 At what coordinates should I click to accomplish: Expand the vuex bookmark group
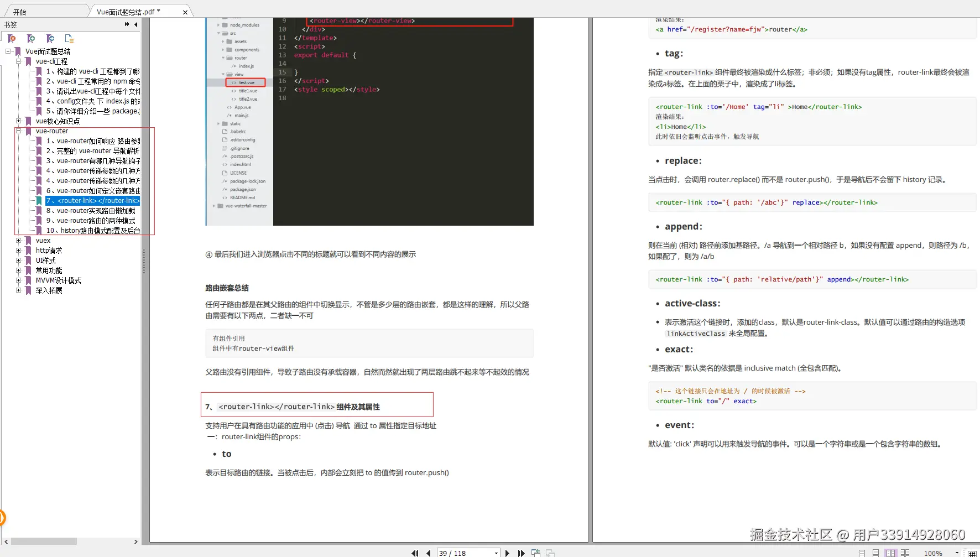[18, 241]
